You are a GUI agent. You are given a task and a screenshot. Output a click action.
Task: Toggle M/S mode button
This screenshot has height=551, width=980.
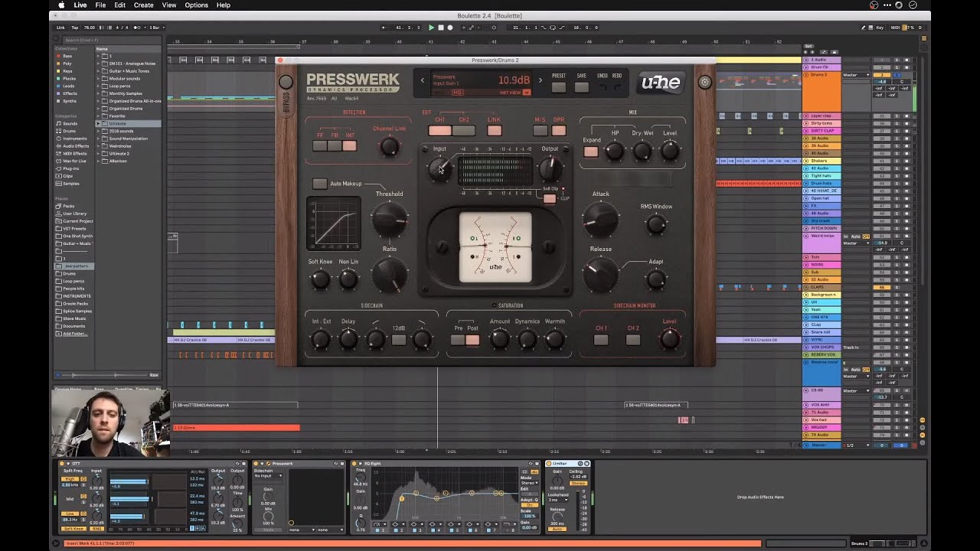pyautogui.click(x=541, y=130)
